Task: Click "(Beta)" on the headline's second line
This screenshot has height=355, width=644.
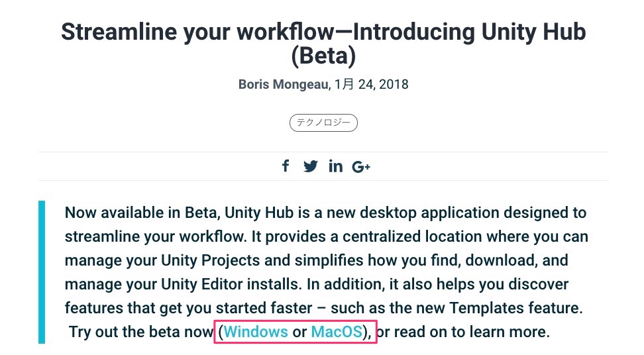Action: [x=323, y=56]
